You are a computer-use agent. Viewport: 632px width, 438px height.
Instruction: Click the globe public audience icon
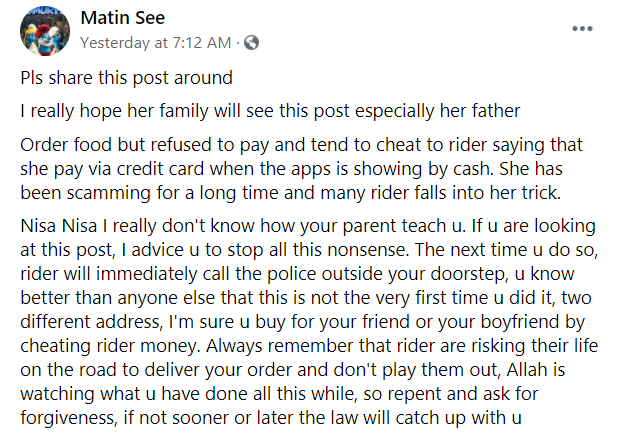tap(252, 43)
